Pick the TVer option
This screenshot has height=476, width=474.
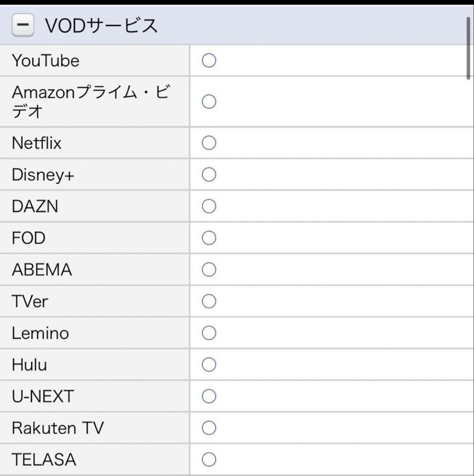pyautogui.click(x=208, y=301)
